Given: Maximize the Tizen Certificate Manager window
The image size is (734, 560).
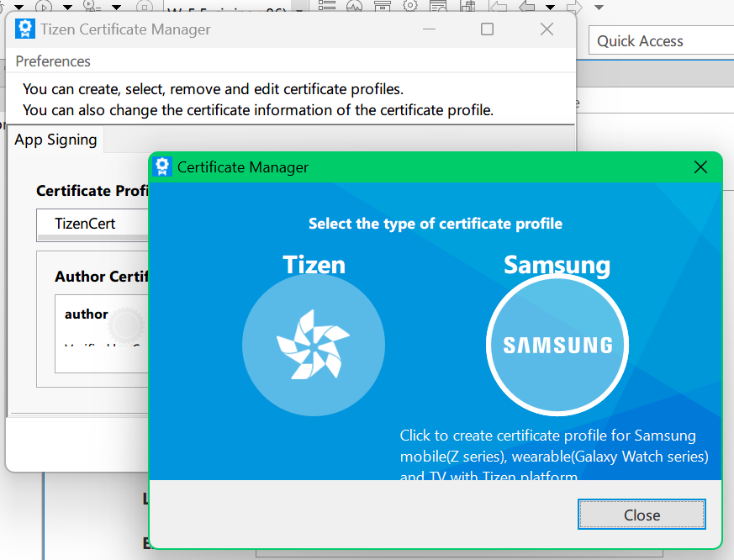Looking at the screenshot, I should pyautogui.click(x=487, y=29).
